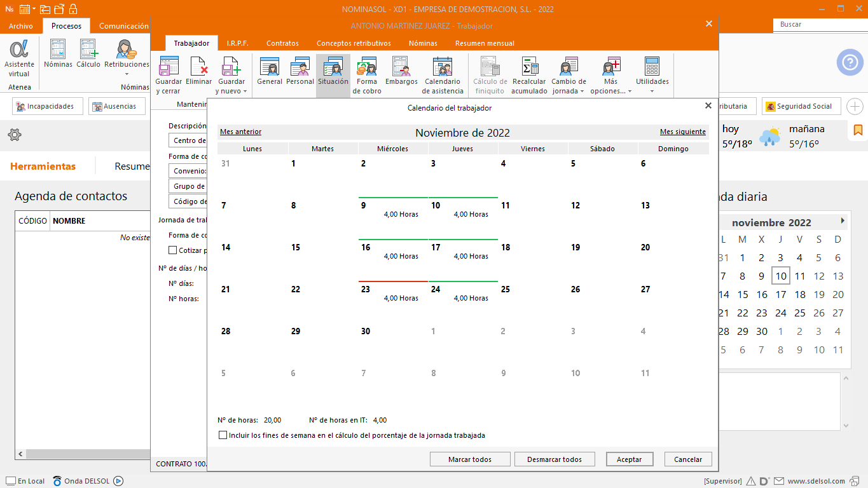Click the Marcar todos button

[x=470, y=459]
